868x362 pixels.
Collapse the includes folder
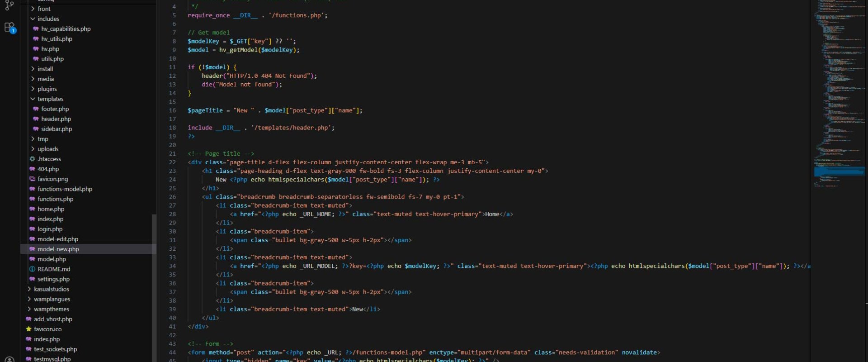pyautogui.click(x=33, y=19)
